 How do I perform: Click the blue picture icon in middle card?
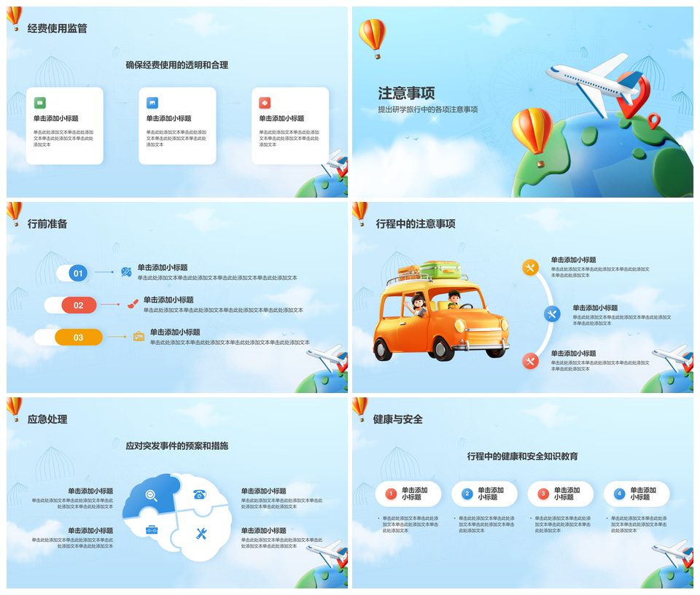pyautogui.click(x=152, y=103)
